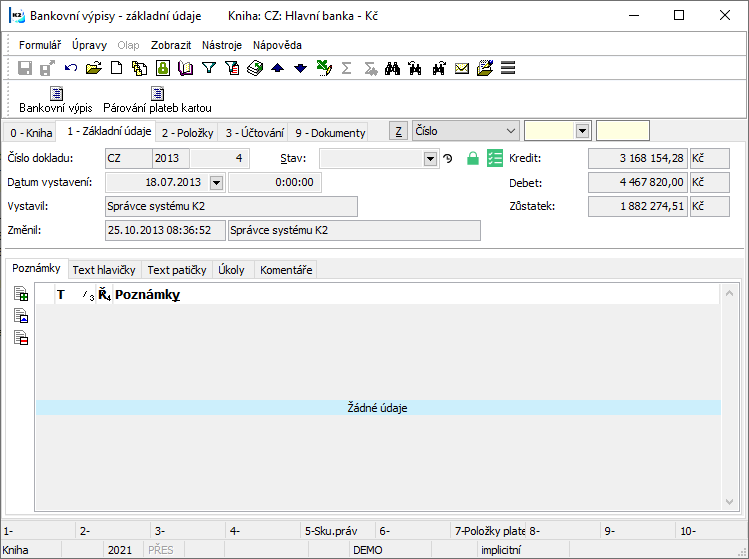Toggle the green checklist icon
The image size is (749, 559).
[x=495, y=159]
